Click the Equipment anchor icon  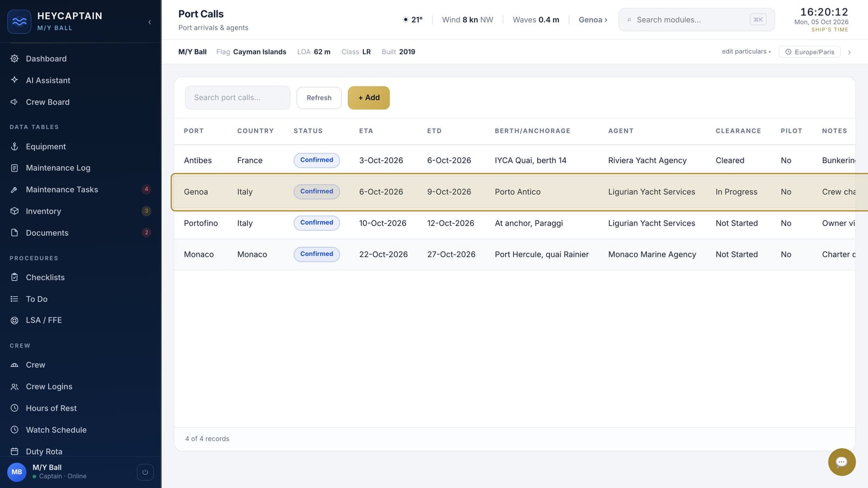15,146
